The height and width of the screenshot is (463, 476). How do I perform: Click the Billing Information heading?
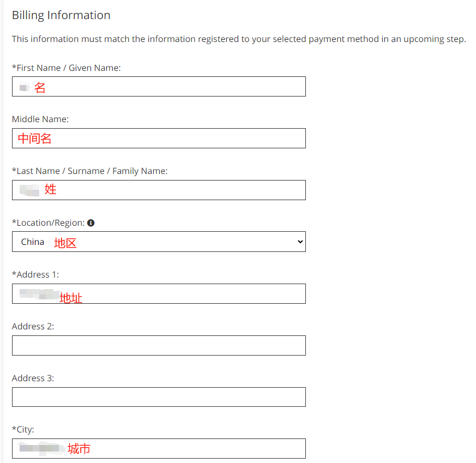pyautogui.click(x=61, y=15)
